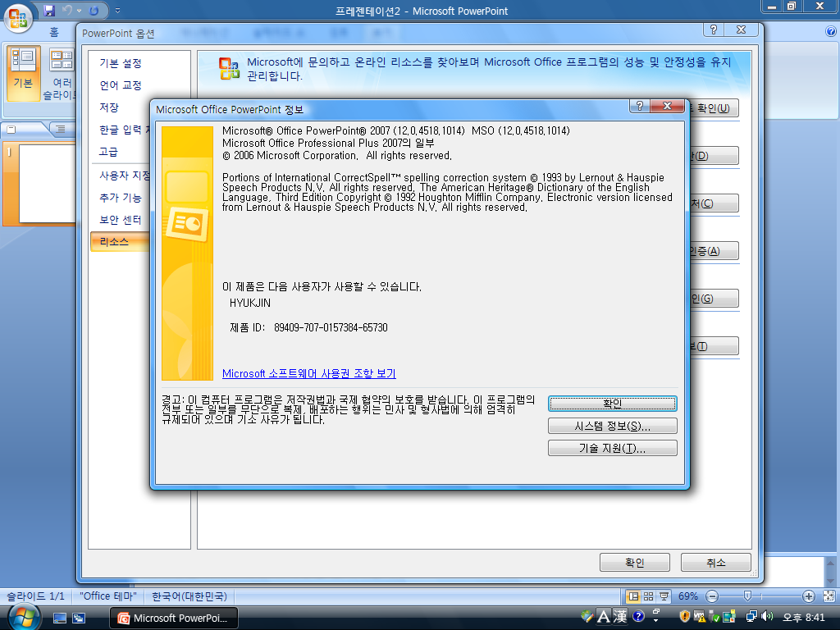
Task: Click the volume speaker tray icon
Action: (767, 617)
